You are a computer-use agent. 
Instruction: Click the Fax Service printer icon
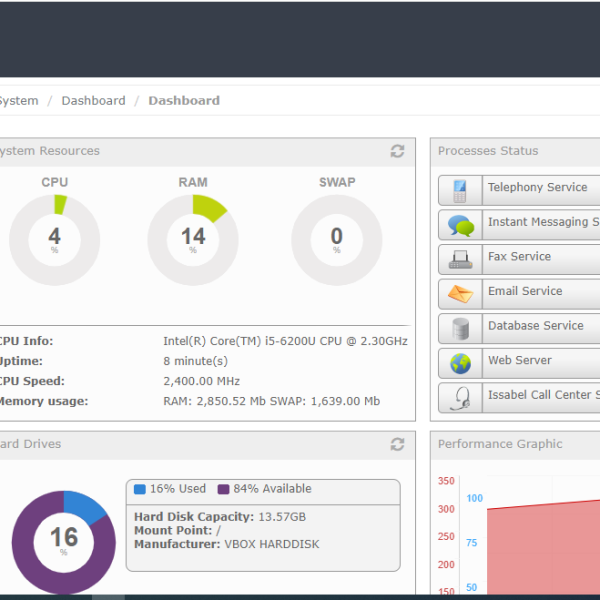[460, 259]
